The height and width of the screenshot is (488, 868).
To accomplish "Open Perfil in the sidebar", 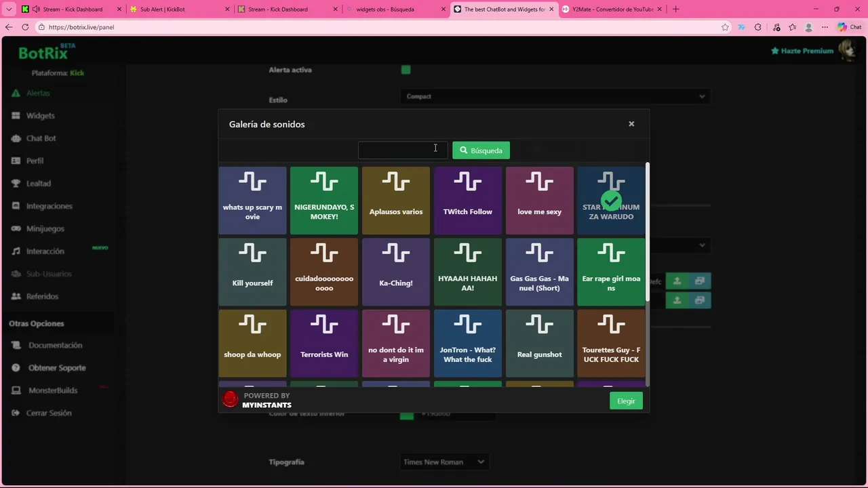I will (28, 161).
